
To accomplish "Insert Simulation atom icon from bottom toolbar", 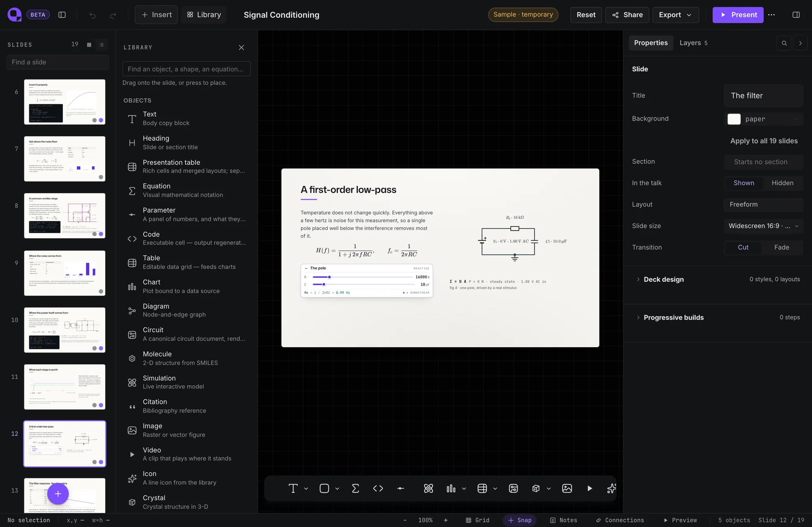I will pyautogui.click(x=428, y=488).
